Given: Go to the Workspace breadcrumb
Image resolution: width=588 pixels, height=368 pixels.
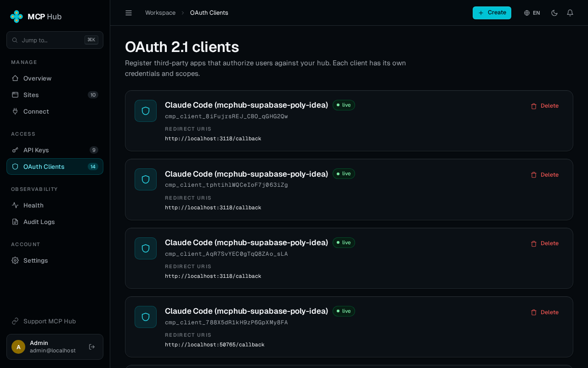Looking at the screenshot, I should [160, 13].
